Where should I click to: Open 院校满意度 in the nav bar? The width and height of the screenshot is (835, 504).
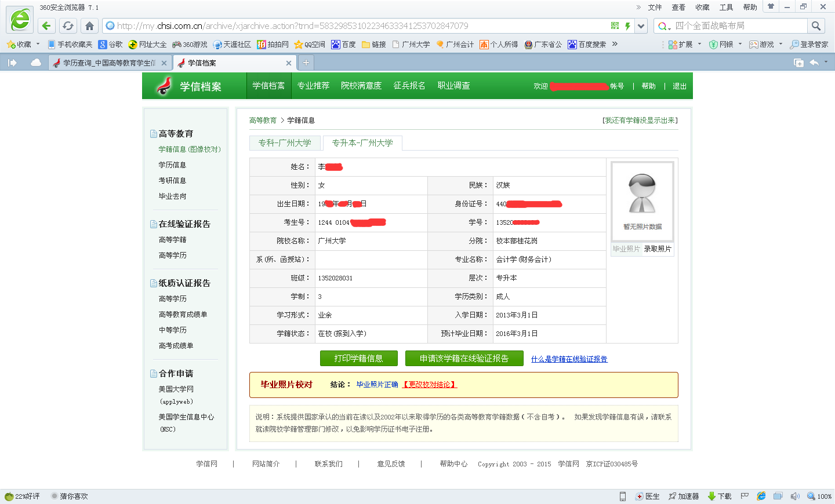tap(361, 86)
